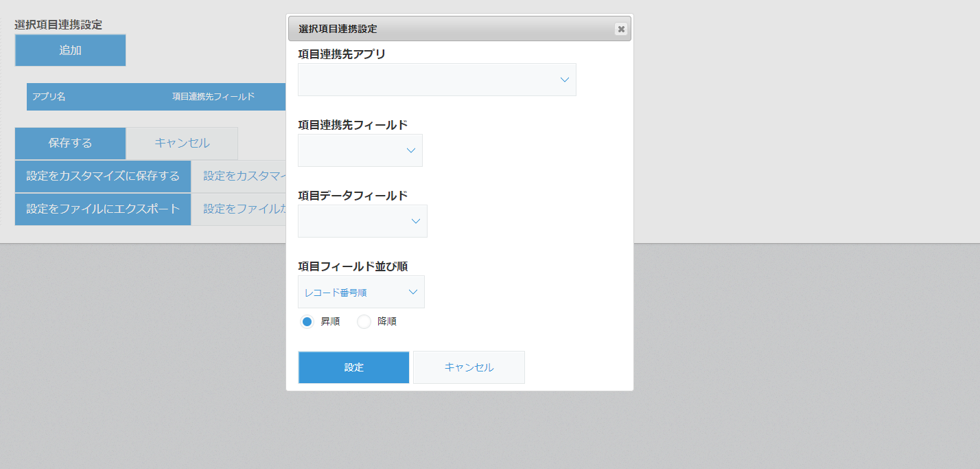The height and width of the screenshot is (469, 980).
Task: Click the chevron on the 項目データフィールド selector
Action: tap(415, 220)
